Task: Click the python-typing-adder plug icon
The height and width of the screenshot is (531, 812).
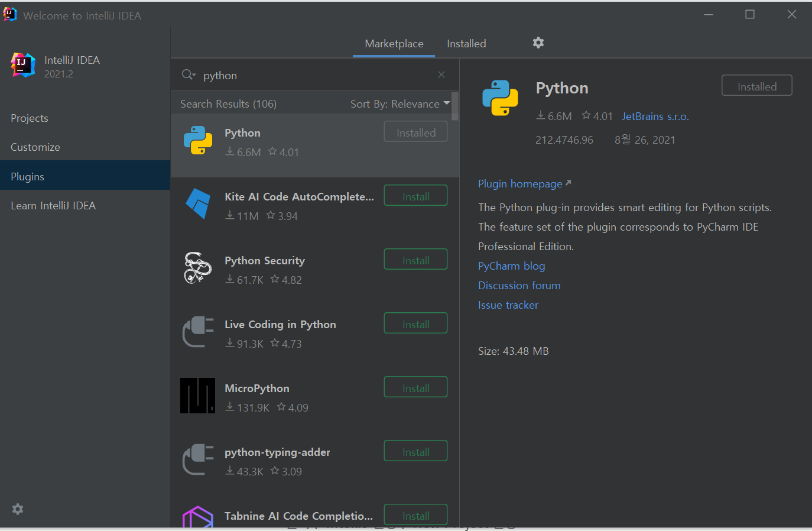Action: point(198,459)
